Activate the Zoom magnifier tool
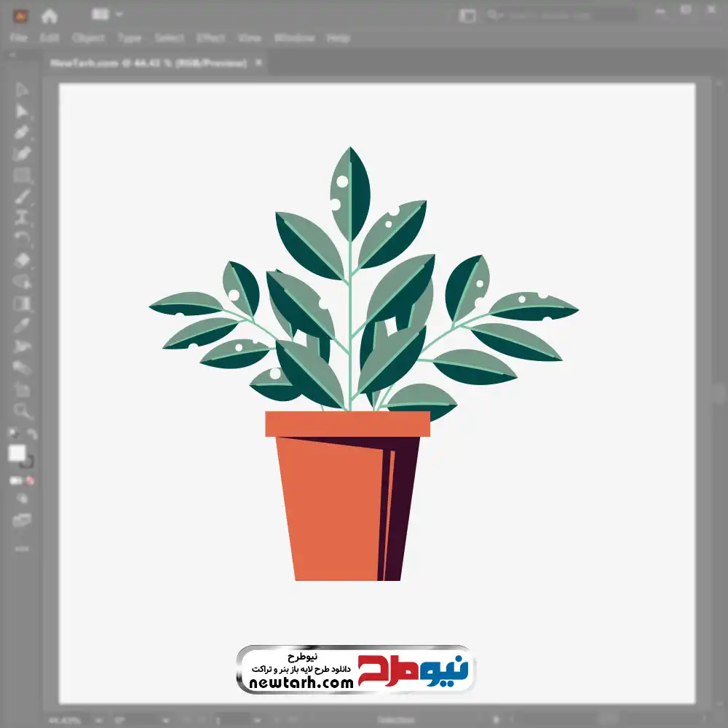Screen dimensions: 728x728 click(x=23, y=411)
